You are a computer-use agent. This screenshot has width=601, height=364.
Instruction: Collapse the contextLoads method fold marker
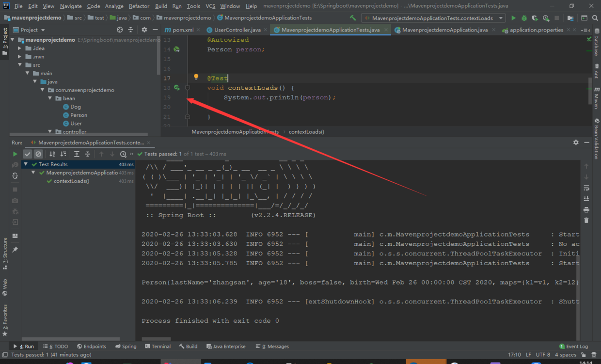point(188,88)
